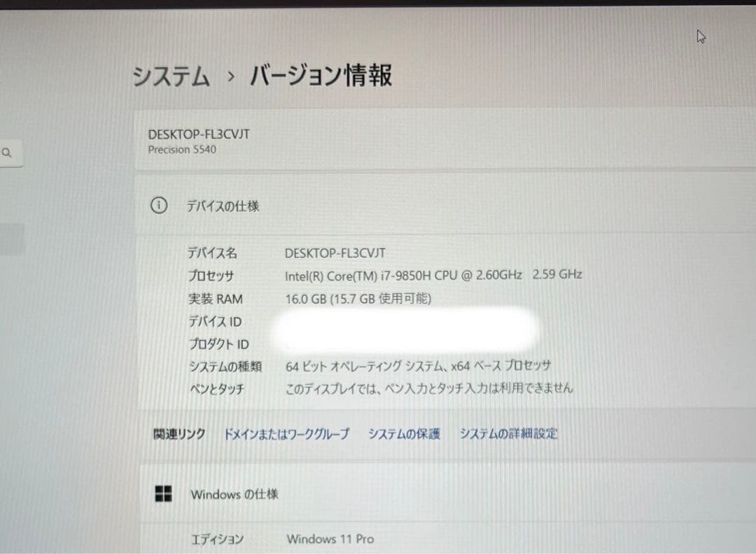
Task: Click the Precision 5540 model label
Action: 182,150
